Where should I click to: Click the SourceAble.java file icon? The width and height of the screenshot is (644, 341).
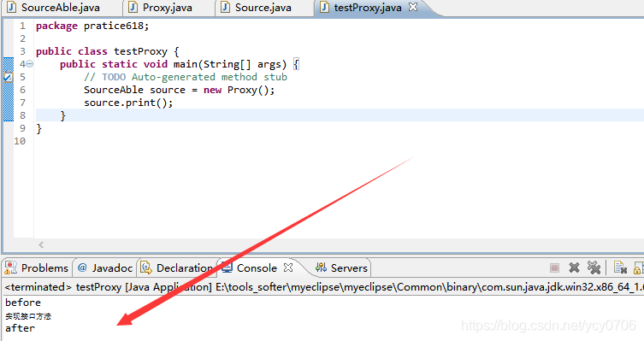click(x=11, y=8)
